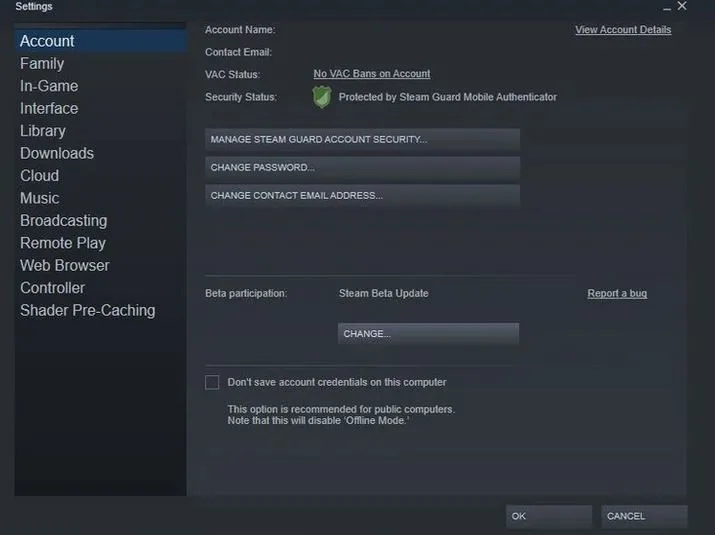Click the Report a bug link
This screenshot has width=715, height=535.
(x=617, y=293)
